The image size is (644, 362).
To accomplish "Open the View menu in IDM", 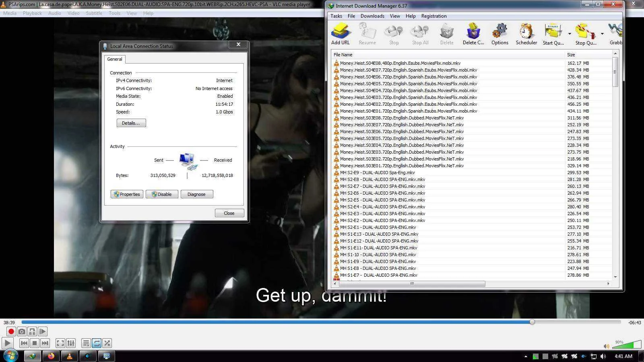I will point(395,16).
